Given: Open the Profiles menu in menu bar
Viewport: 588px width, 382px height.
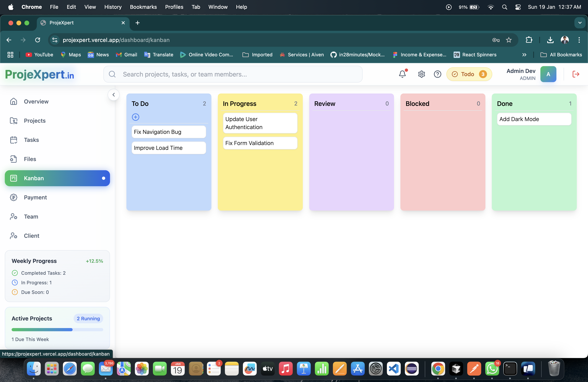Looking at the screenshot, I should (174, 7).
